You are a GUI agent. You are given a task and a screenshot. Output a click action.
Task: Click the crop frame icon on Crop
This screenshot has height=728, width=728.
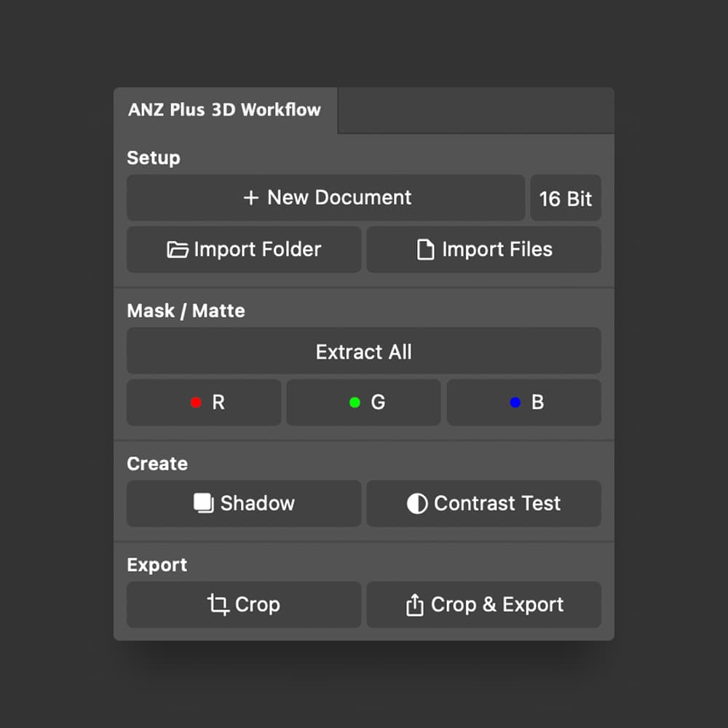[216, 604]
